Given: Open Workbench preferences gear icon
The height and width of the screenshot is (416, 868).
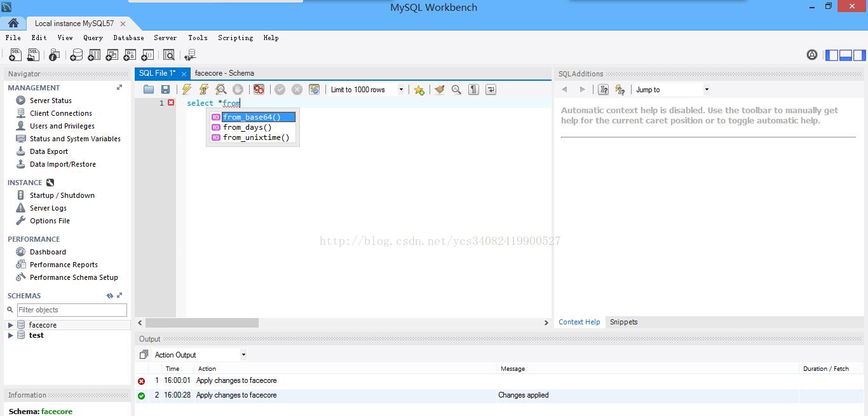Looking at the screenshot, I should point(812,55).
